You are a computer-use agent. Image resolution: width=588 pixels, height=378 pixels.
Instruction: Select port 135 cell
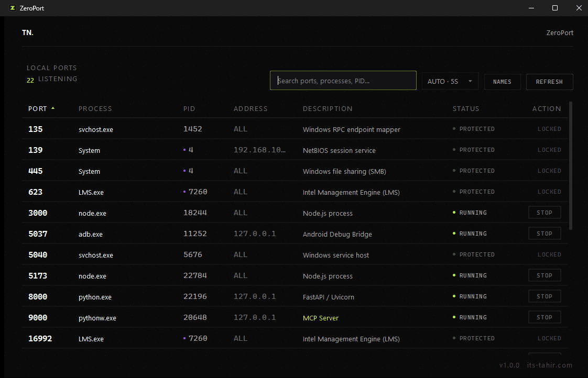click(36, 129)
